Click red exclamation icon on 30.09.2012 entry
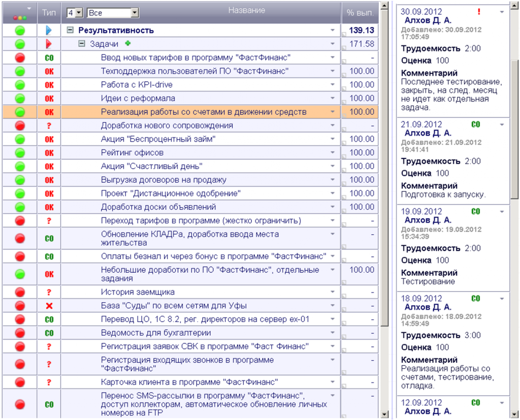The width and height of the screenshot is (520, 420). coord(479,12)
